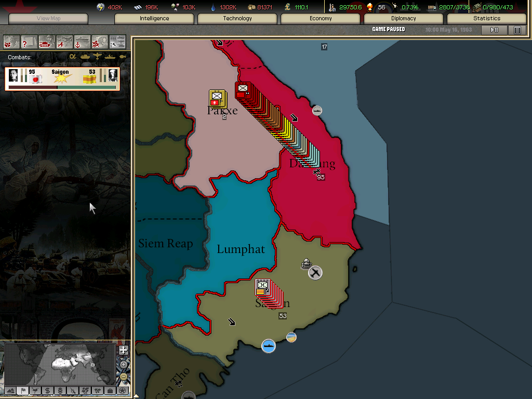Screen dimensions: 532x399
Task: Open the question mark help document icon
Action: click(x=29, y=42)
